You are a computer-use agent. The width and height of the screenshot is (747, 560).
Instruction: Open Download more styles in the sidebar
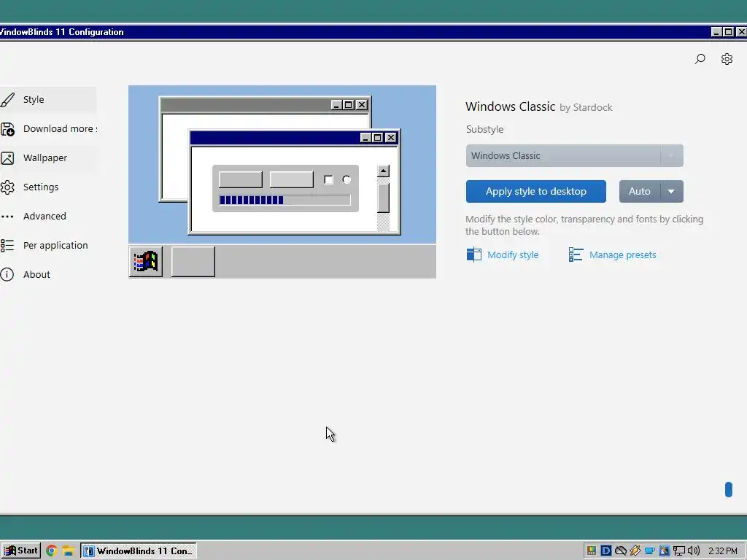pyautogui.click(x=47, y=128)
